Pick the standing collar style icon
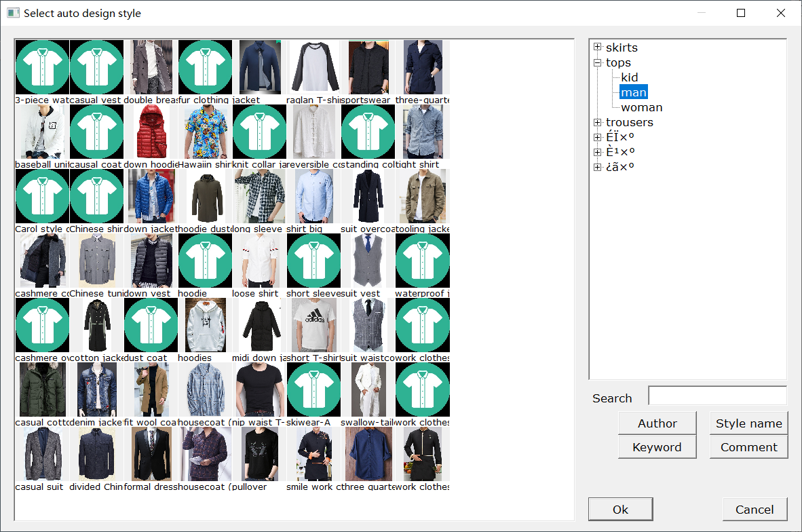 [x=368, y=132]
